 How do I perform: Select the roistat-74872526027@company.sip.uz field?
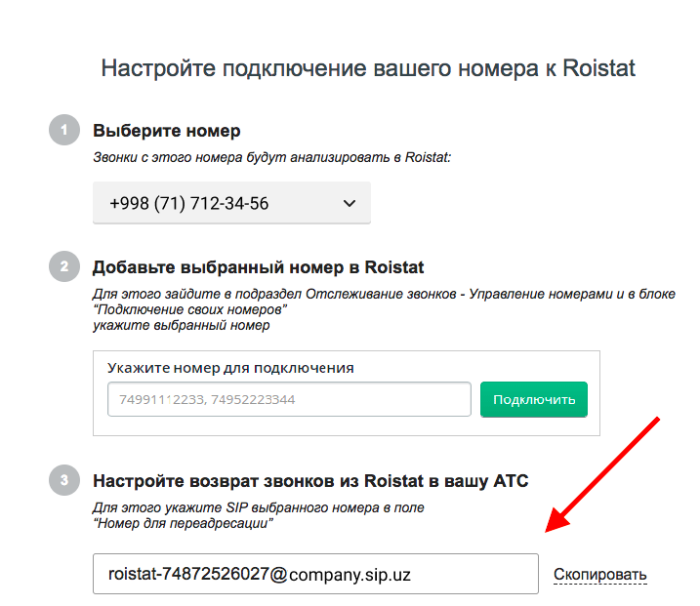coord(314,575)
